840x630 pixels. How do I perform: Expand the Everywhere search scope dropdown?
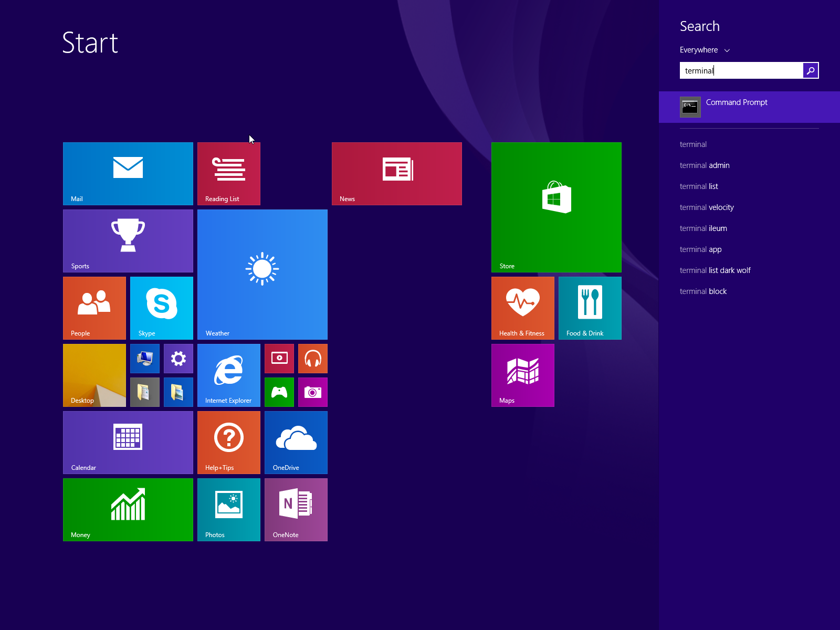pos(705,50)
